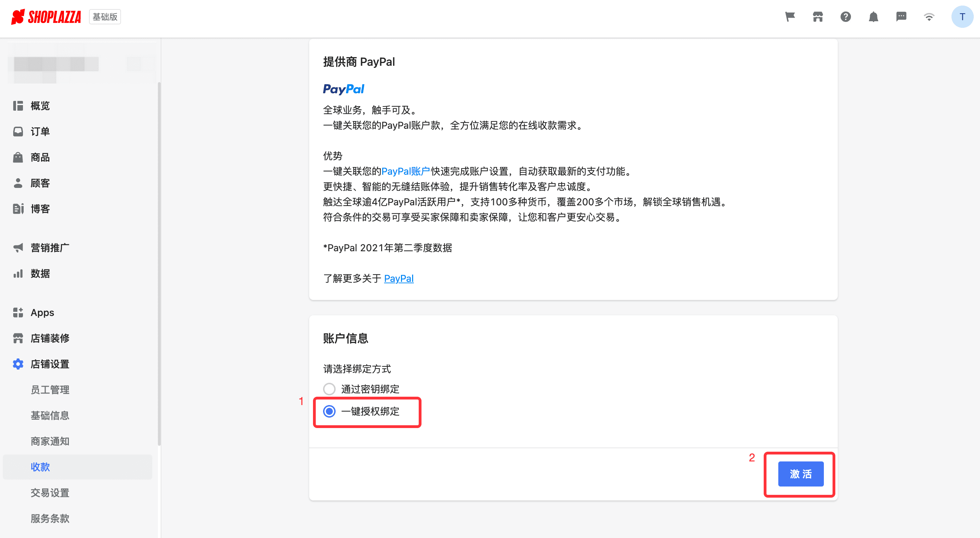Open the chat message icon
The image size is (980, 538).
pyautogui.click(x=901, y=17)
